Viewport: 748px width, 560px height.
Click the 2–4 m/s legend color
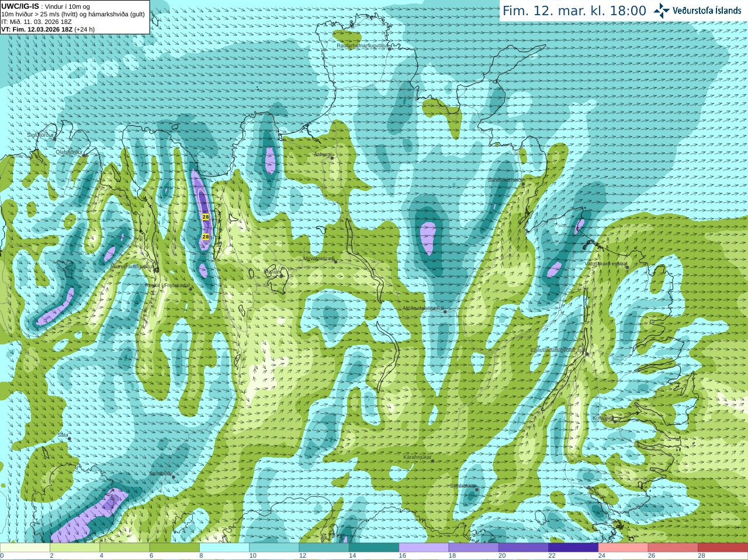pyautogui.click(x=76, y=548)
